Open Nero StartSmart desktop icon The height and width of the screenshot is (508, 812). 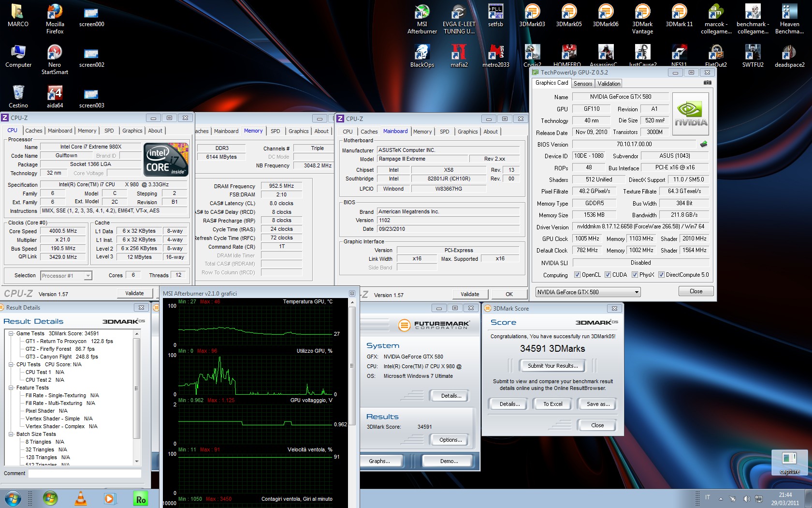tap(55, 59)
